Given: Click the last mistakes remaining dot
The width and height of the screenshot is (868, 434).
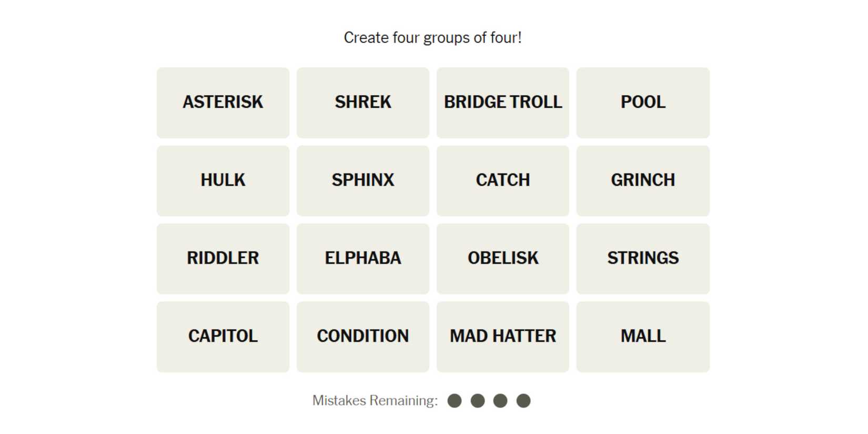Looking at the screenshot, I should [x=523, y=401].
